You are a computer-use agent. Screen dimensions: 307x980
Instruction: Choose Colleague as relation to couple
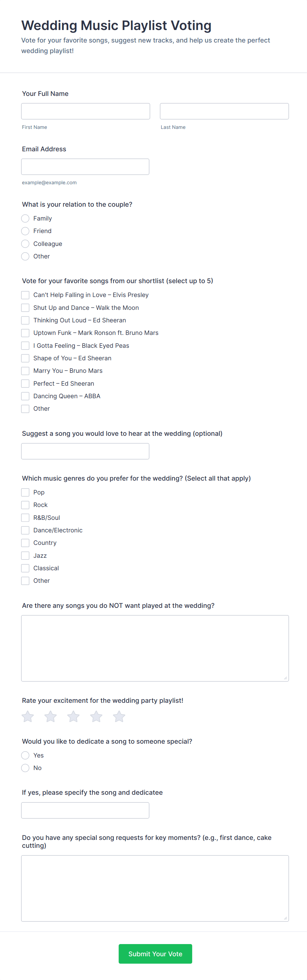pos(25,244)
